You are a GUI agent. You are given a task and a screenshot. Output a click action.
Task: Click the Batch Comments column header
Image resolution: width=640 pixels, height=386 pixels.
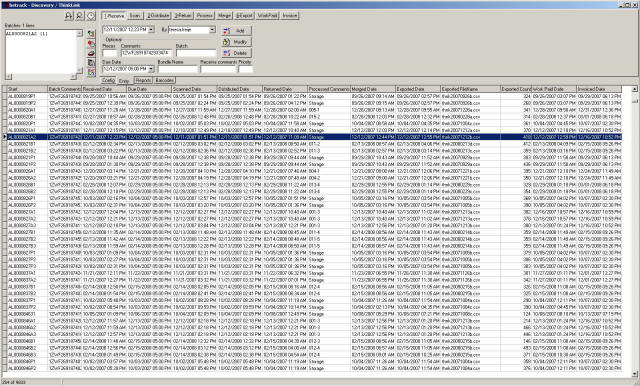tap(64, 89)
